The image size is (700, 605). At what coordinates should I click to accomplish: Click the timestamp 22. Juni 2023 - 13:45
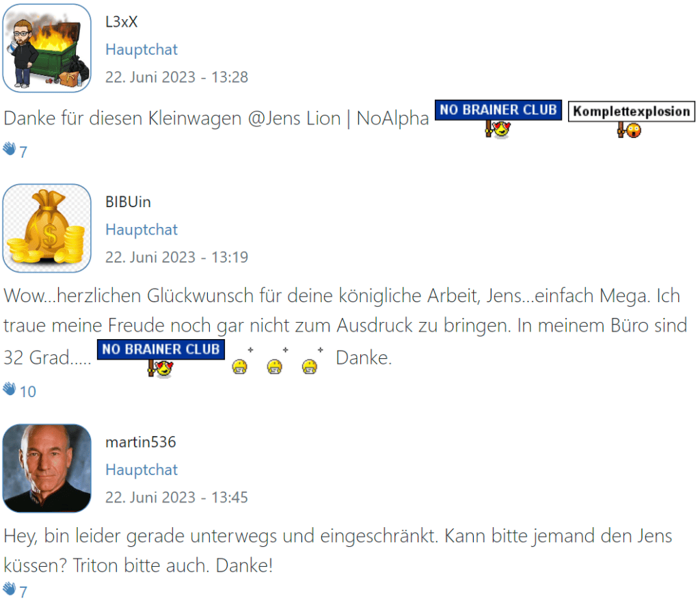point(176,498)
